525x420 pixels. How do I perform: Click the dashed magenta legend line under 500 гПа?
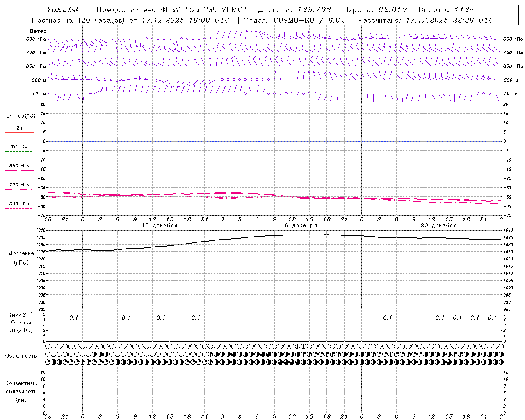(18, 208)
